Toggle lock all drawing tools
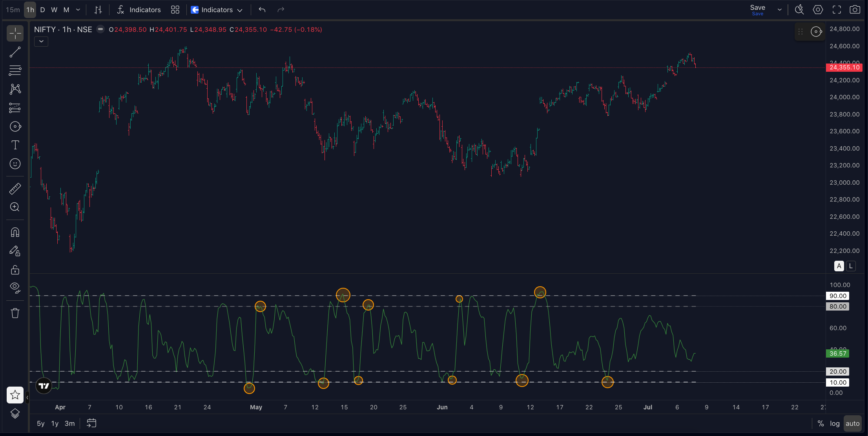Screen dimensions: 868x436 click(15, 270)
